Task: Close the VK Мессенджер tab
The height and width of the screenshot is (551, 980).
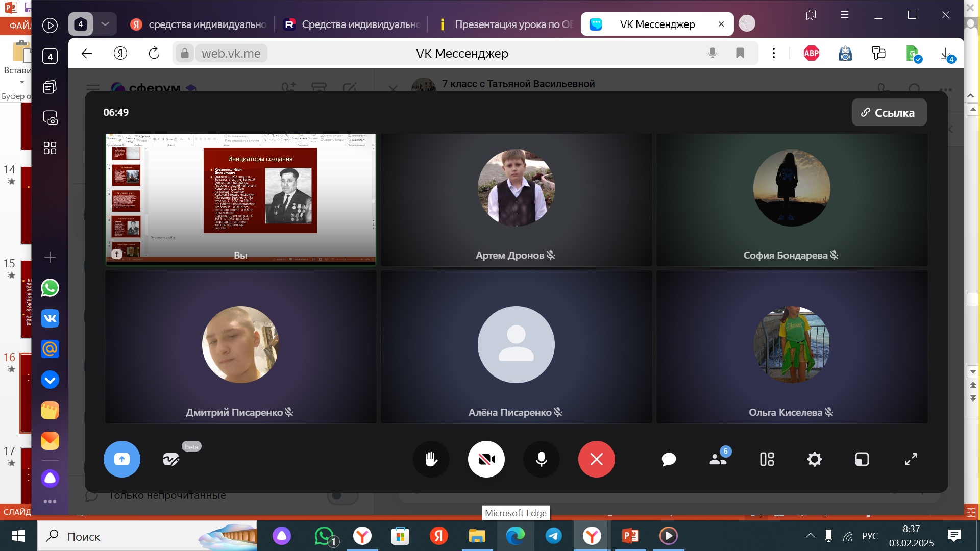Action: [721, 24]
